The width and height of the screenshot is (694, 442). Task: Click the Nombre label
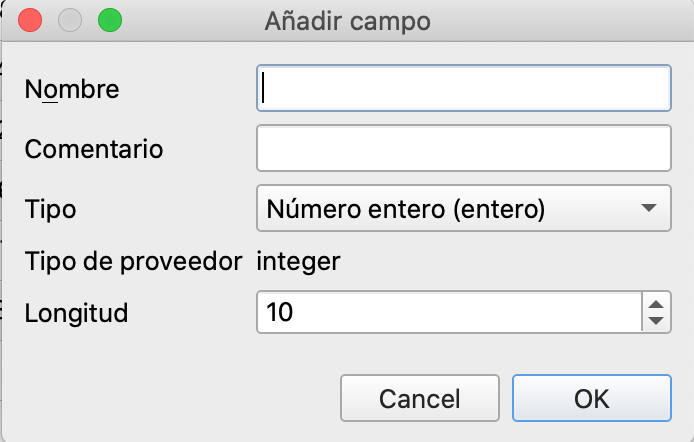point(72,89)
